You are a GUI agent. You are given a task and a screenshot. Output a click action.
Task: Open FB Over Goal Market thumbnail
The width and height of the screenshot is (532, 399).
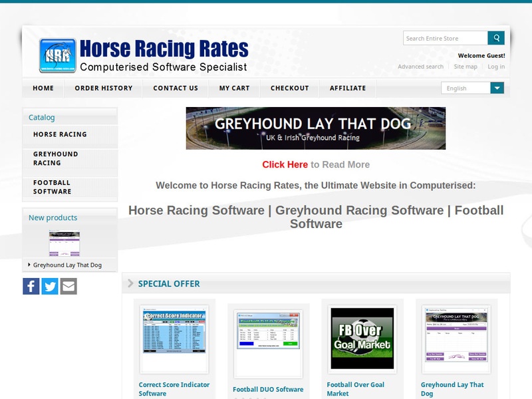pyautogui.click(x=362, y=338)
